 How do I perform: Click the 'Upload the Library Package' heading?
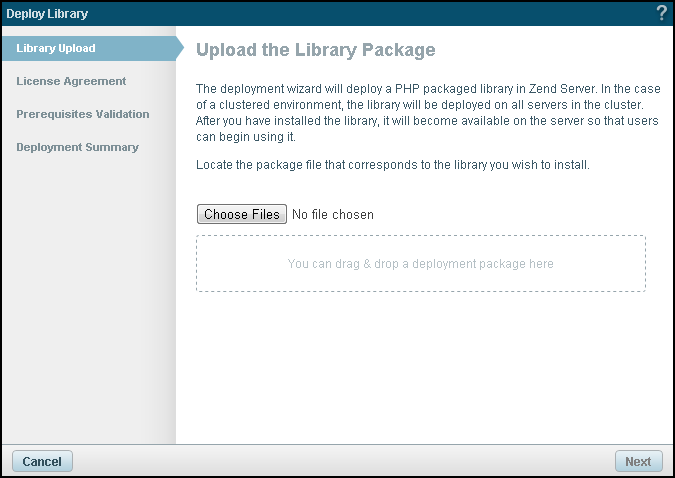pos(315,49)
